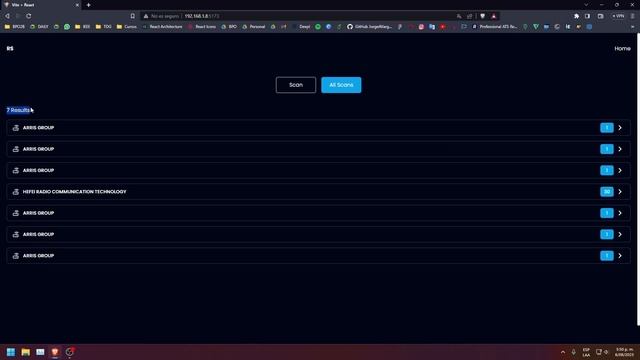Open the React Architecture bookmark
Viewport: 640px width, 360px height.
pyautogui.click(x=163, y=27)
